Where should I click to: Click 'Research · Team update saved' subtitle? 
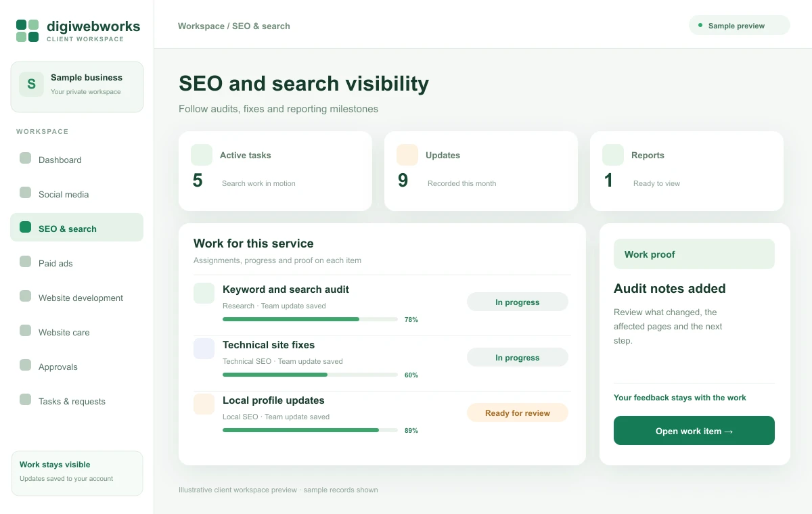click(274, 306)
